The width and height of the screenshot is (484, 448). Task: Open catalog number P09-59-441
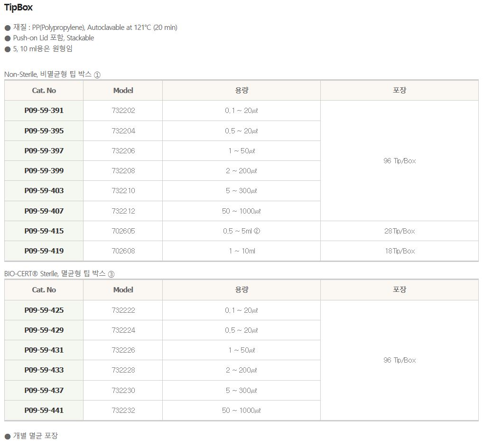click(x=44, y=411)
